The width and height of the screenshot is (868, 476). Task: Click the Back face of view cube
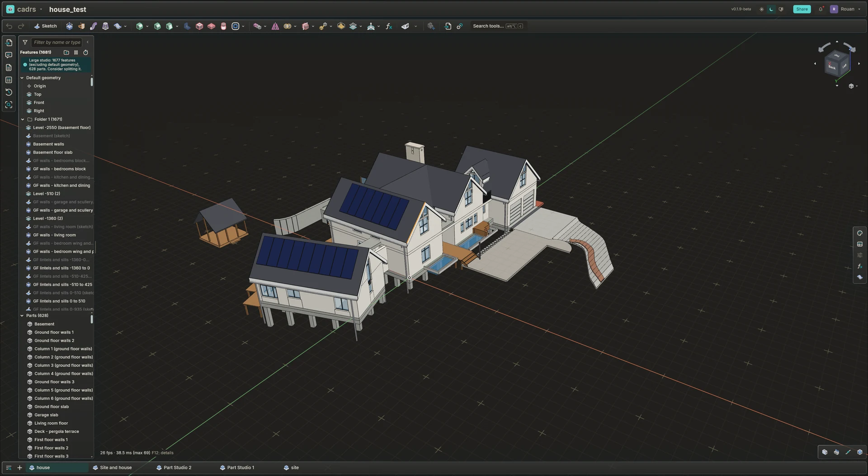pyautogui.click(x=831, y=67)
